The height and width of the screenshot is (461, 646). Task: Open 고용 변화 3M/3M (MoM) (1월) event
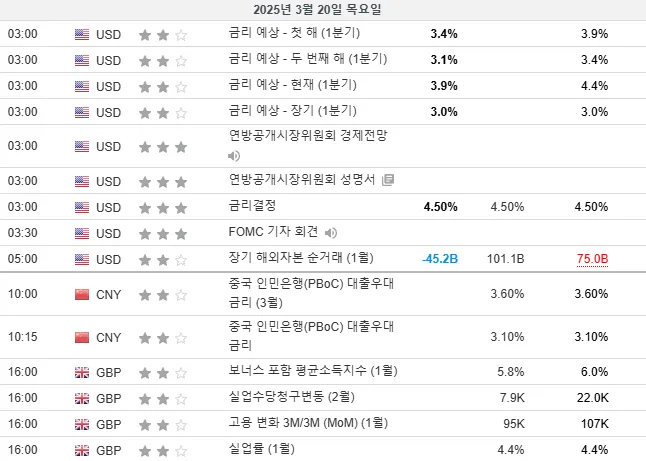coord(308,423)
